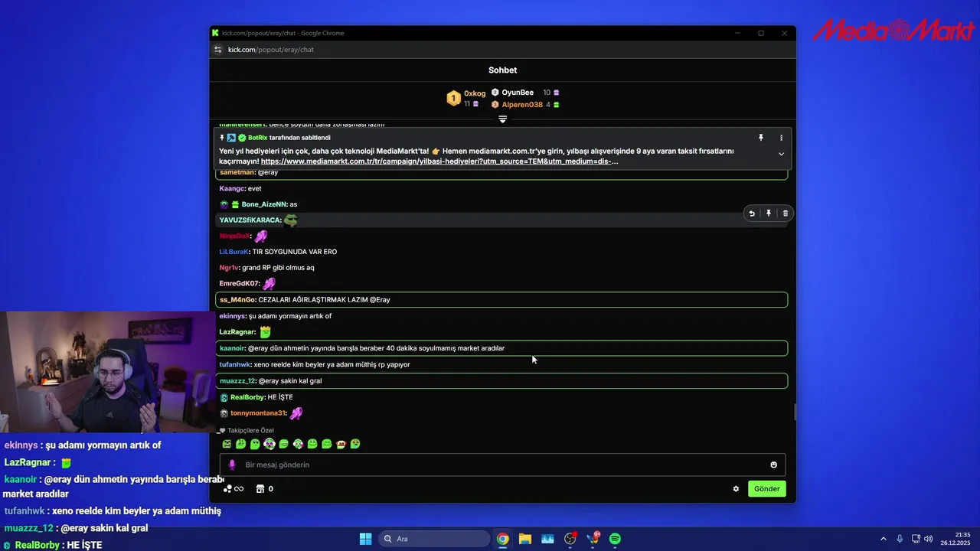Insert the eighth emote in Takipçilere Özel row
Screen dimensions: 980x551
[x=327, y=444]
